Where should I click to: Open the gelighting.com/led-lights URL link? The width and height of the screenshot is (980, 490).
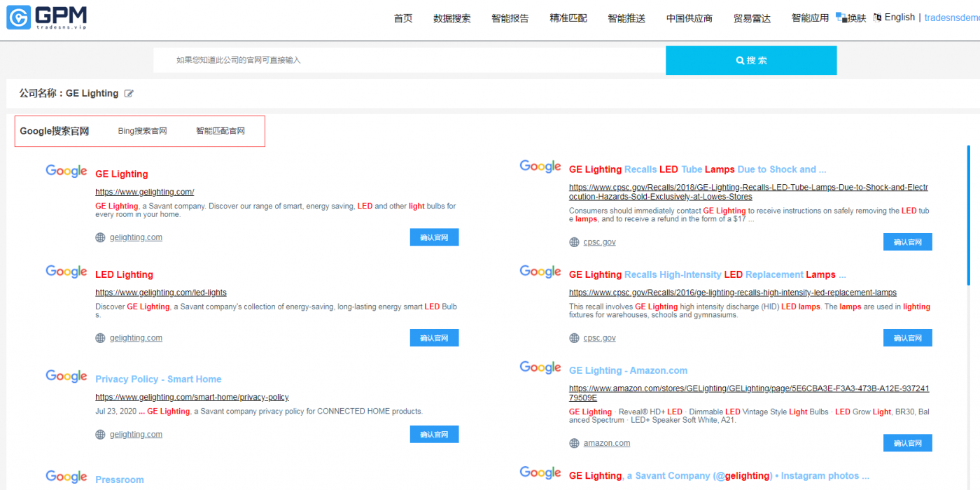[161, 293]
